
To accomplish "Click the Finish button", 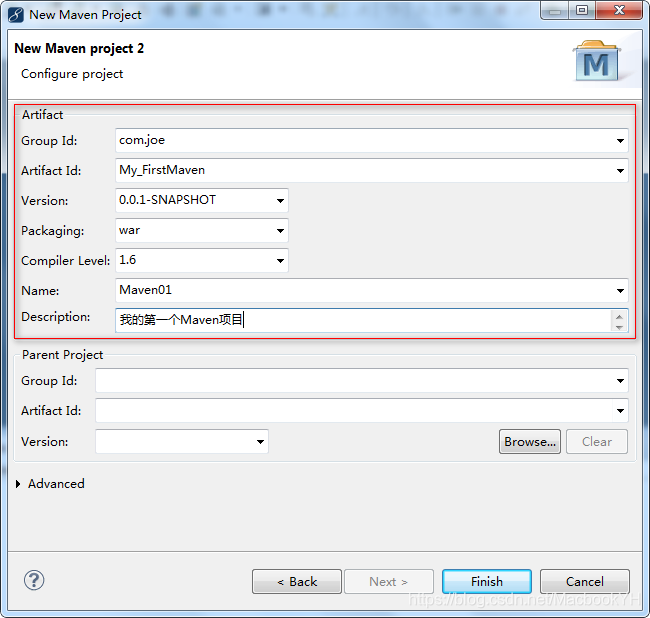I will 487,582.
